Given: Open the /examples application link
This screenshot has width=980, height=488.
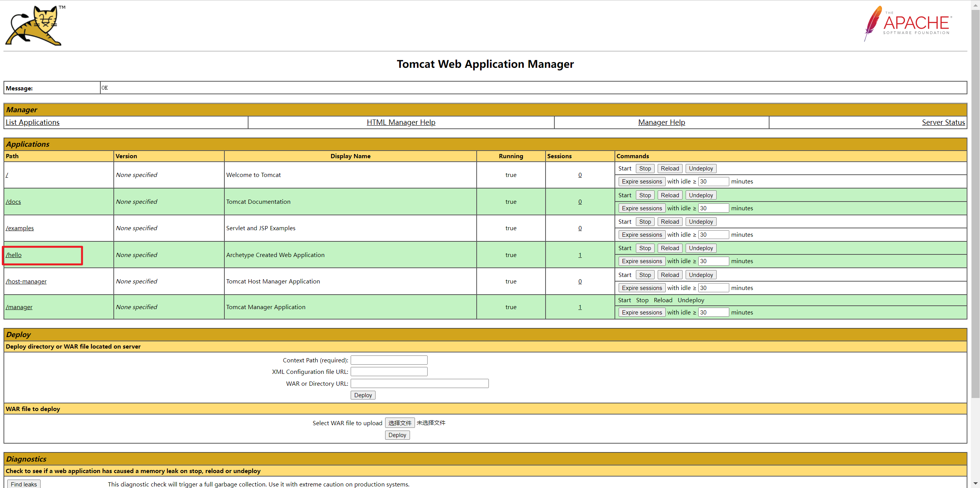Looking at the screenshot, I should (20, 228).
